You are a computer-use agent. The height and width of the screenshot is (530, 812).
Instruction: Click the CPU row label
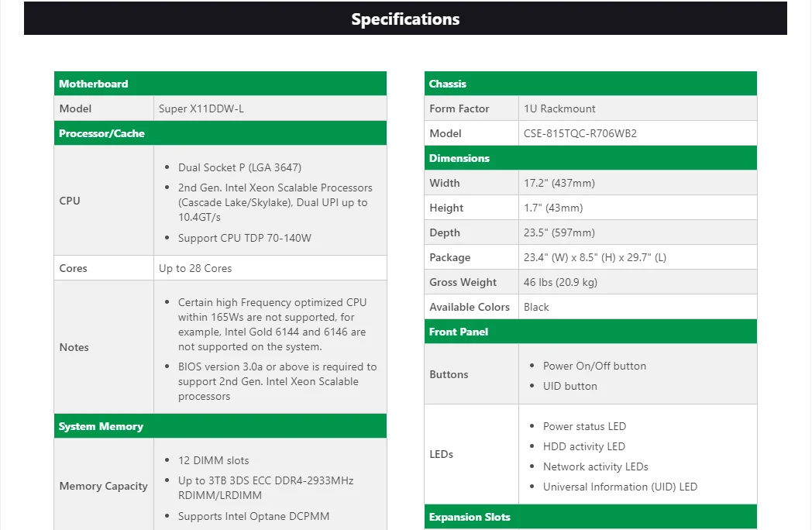pyautogui.click(x=70, y=201)
